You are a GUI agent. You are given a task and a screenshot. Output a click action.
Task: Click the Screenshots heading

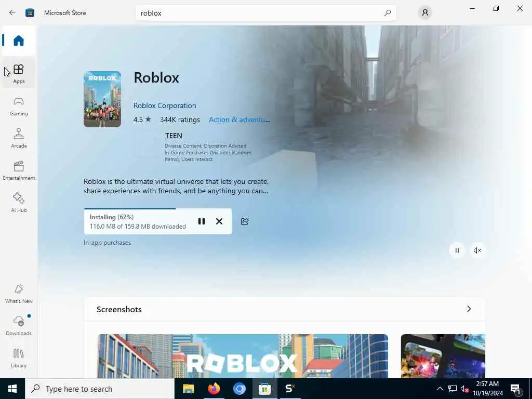pyautogui.click(x=119, y=310)
